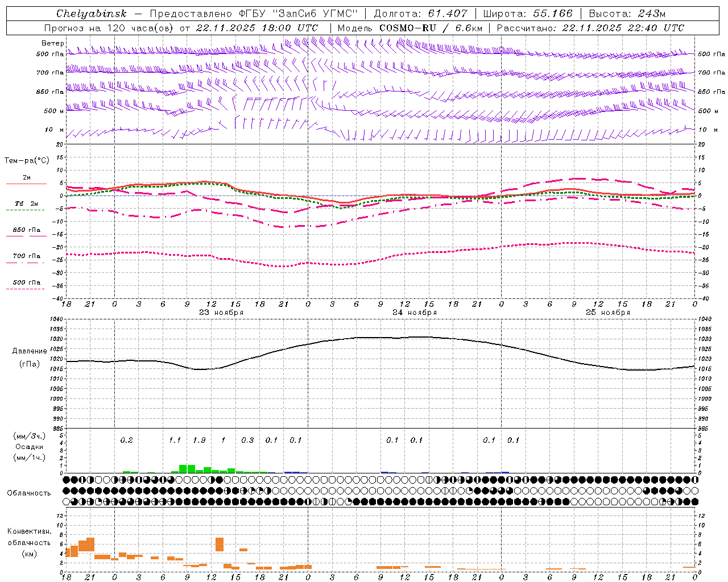Click the 'Td 2м' dew point legend label

(27, 203)
